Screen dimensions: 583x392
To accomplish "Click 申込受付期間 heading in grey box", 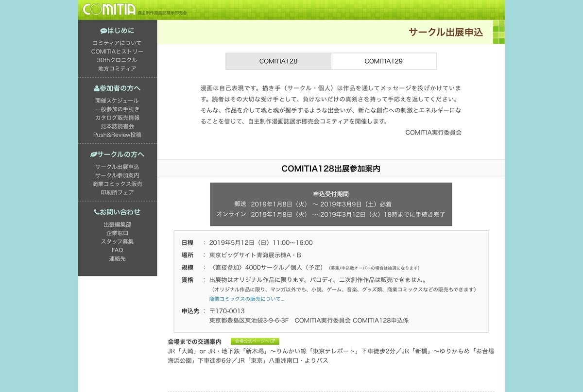I will (331, 194).
